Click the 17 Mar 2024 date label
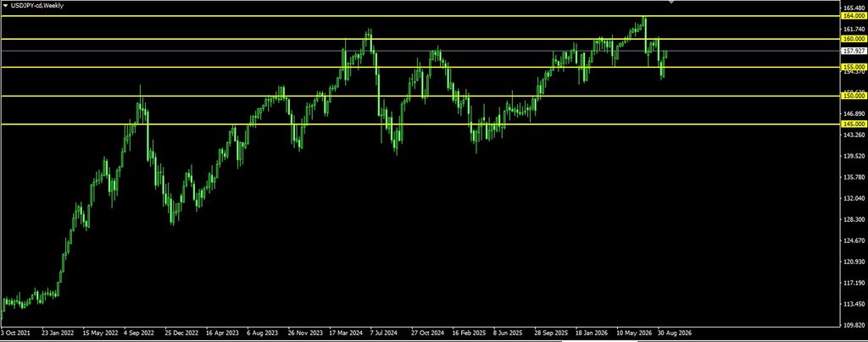 click(346, 334)
